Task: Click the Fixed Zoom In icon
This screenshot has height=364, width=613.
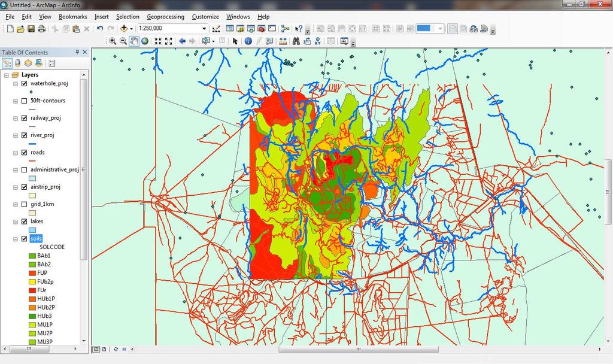Action: point(158,41)
